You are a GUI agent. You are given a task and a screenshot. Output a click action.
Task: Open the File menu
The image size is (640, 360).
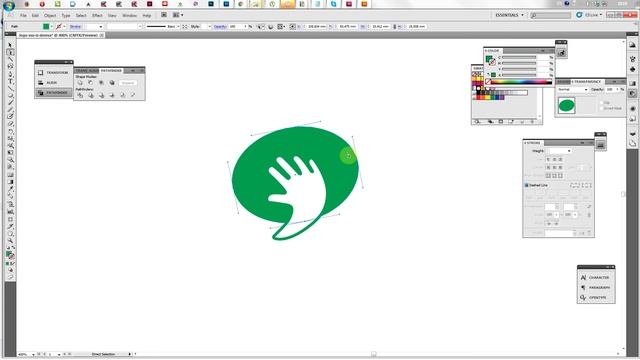[x=23, y=16]
